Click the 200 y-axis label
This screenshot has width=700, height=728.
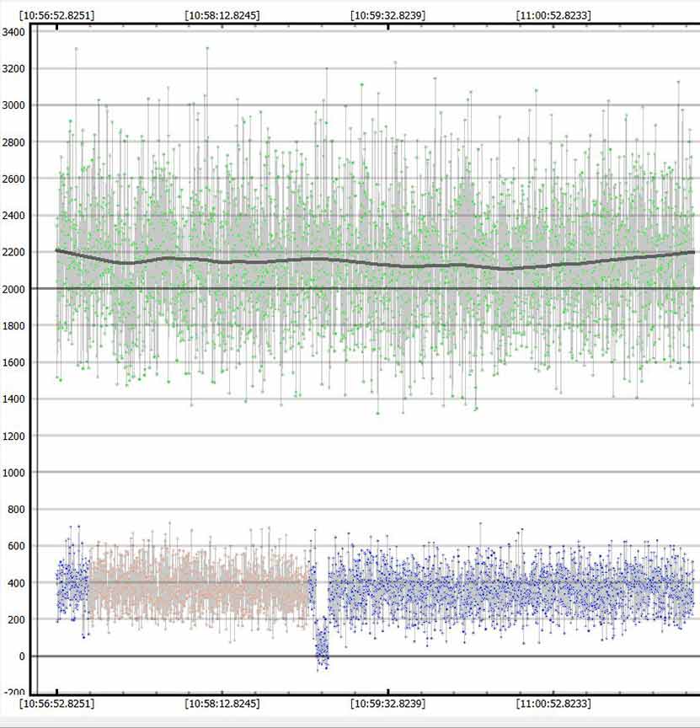tap(16, 619)
